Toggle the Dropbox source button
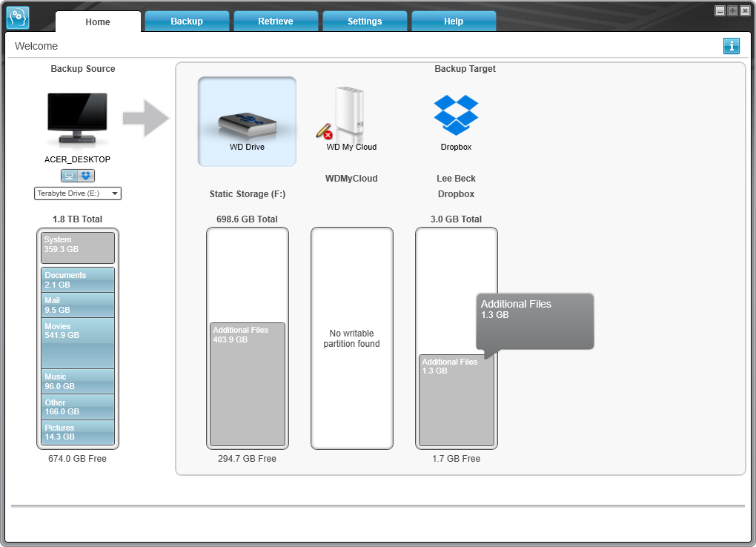The height and width of the screenshot is (547, 756). (86, 176)
